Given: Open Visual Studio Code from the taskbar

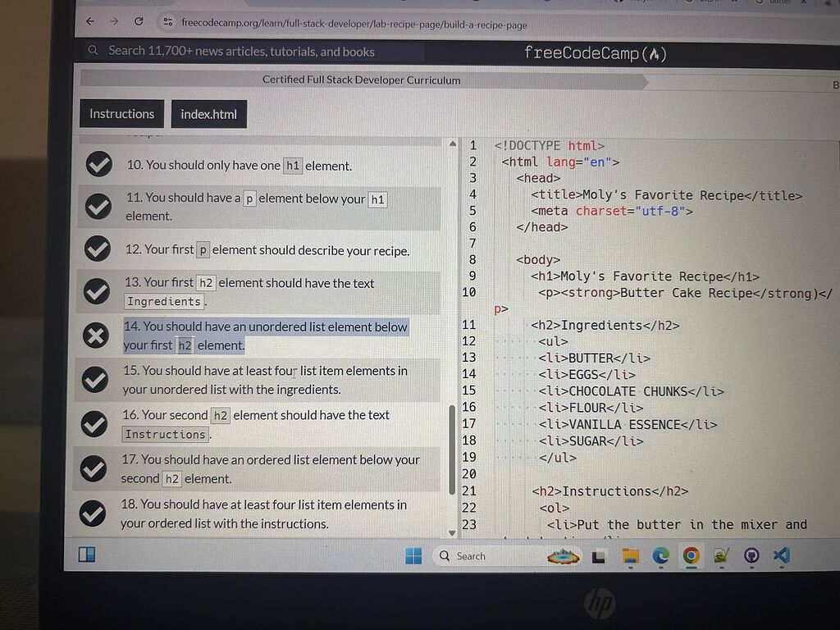Looking at the screenshot, I should tap(780, 555).
